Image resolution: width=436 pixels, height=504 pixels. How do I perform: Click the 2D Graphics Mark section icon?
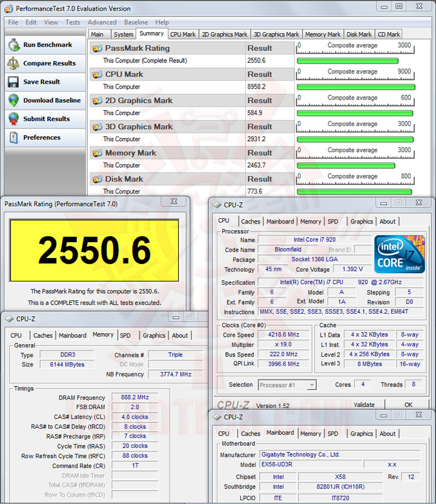97,101
